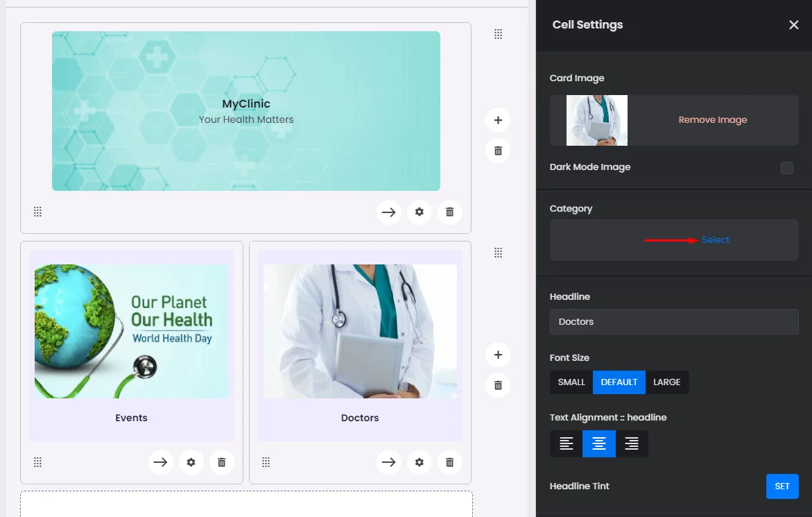This screenshot has height=517, width=812.
Task: Center-align the headline text
Action: coord(599,444)
